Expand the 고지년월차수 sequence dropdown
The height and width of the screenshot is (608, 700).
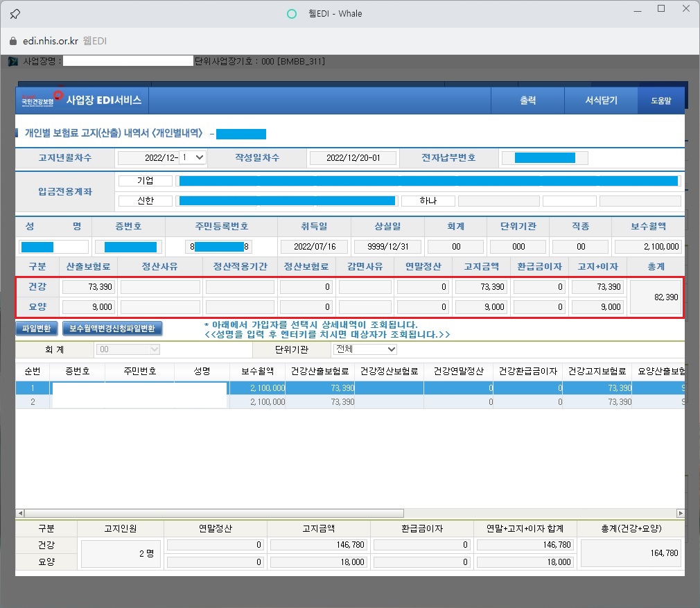point(193,157)
